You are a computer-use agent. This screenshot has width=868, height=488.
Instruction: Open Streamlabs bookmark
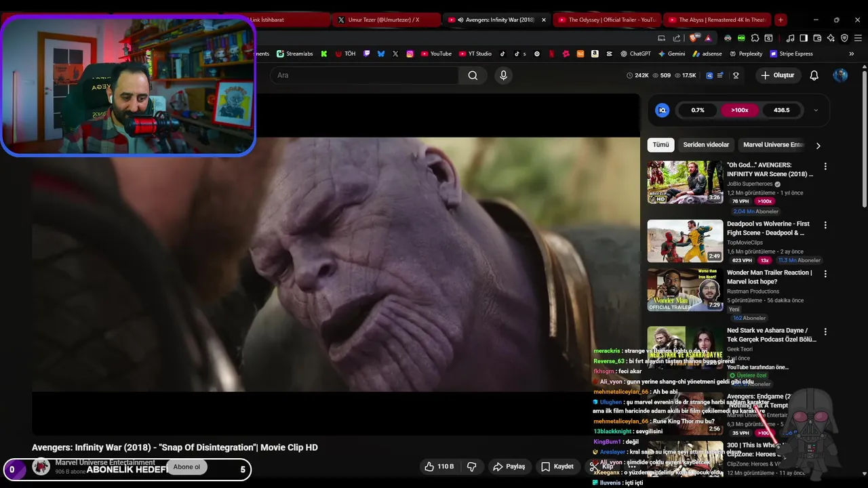coord(294,54)
